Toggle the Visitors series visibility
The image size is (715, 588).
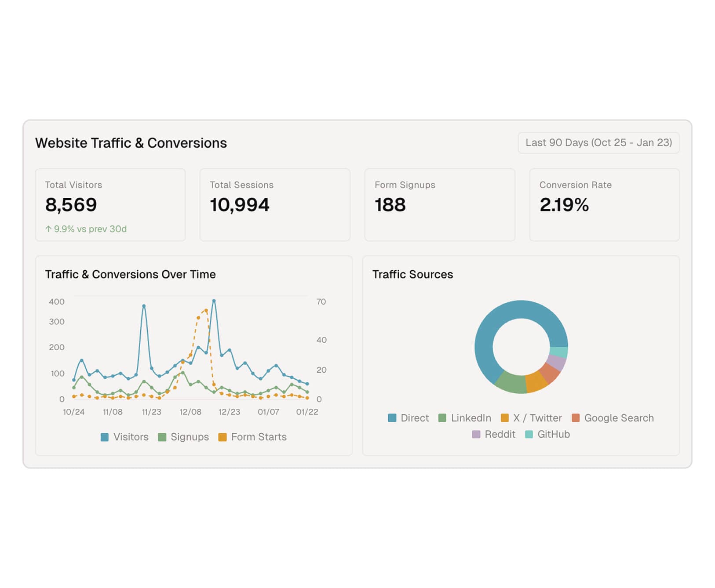coord(125,437)
